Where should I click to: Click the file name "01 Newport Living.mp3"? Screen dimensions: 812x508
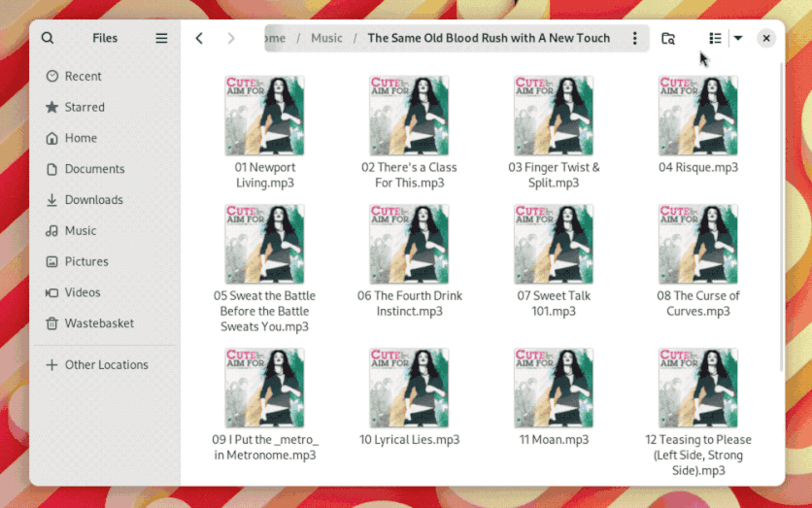(264, 175)
